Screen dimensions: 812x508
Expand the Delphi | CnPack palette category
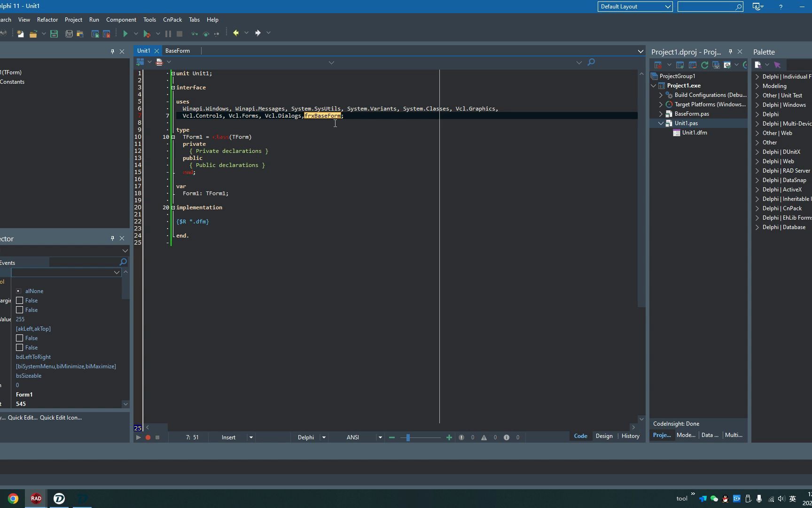point(757,208)
